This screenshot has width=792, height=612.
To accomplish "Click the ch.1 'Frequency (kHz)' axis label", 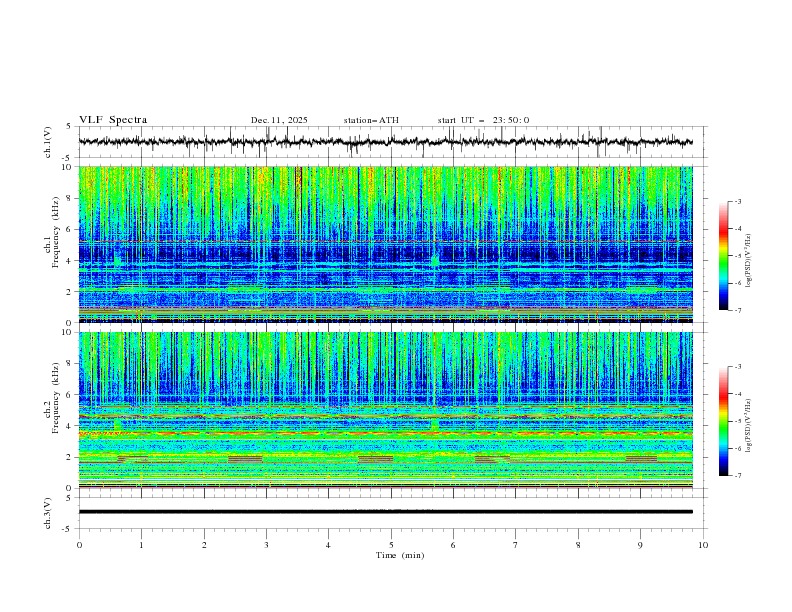I will tap(56, 232).
